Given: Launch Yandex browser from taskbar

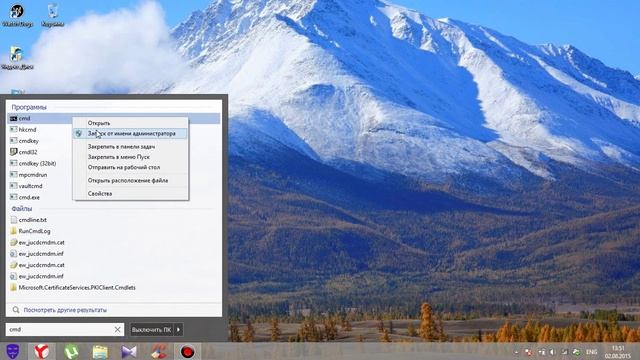Looking at the screenshot, I should pos(41,351).
